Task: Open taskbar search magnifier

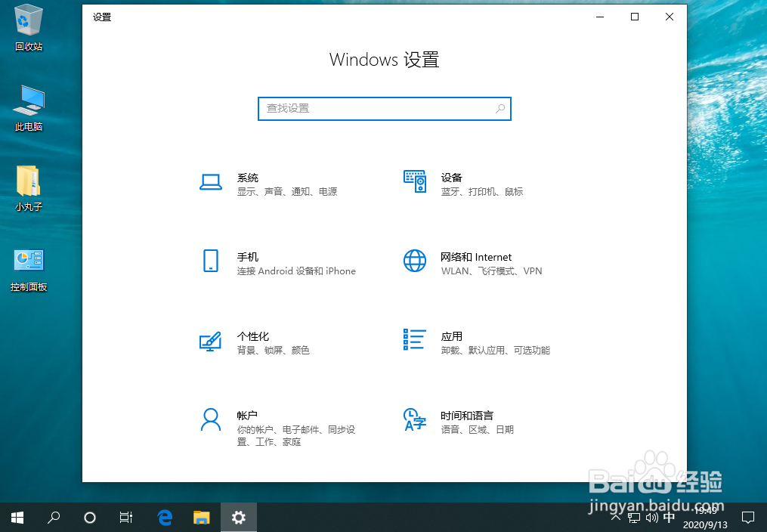Action: 54,518
